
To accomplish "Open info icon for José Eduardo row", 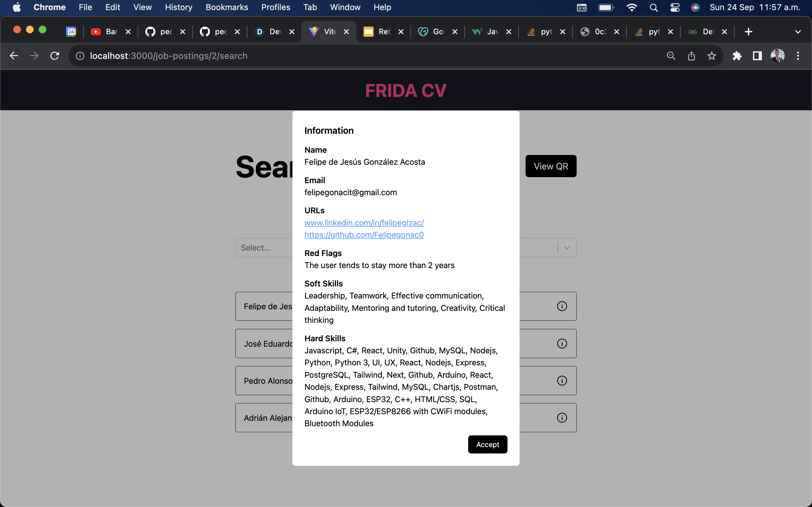I will [562, 343].
